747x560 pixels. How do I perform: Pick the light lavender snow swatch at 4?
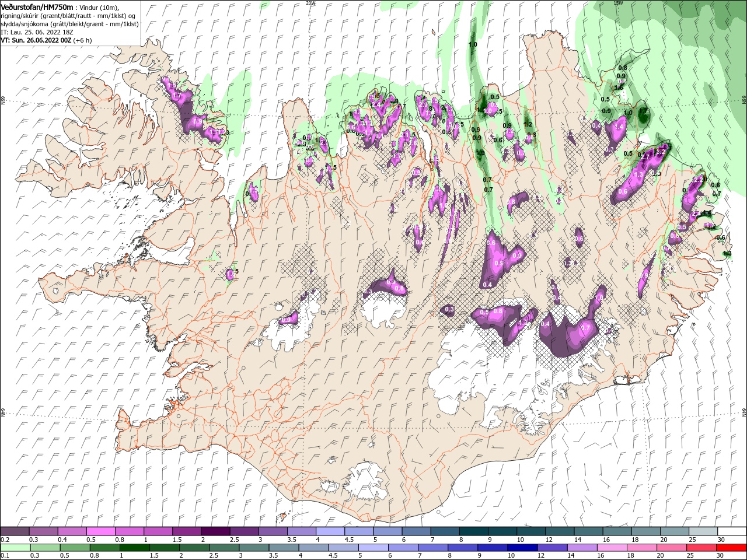pos(330,531)
